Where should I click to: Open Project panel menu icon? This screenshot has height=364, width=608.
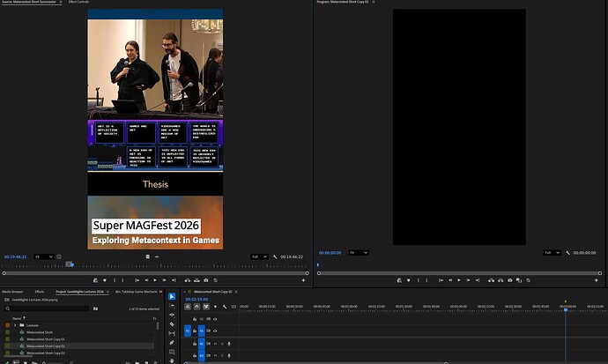[108, 292]
